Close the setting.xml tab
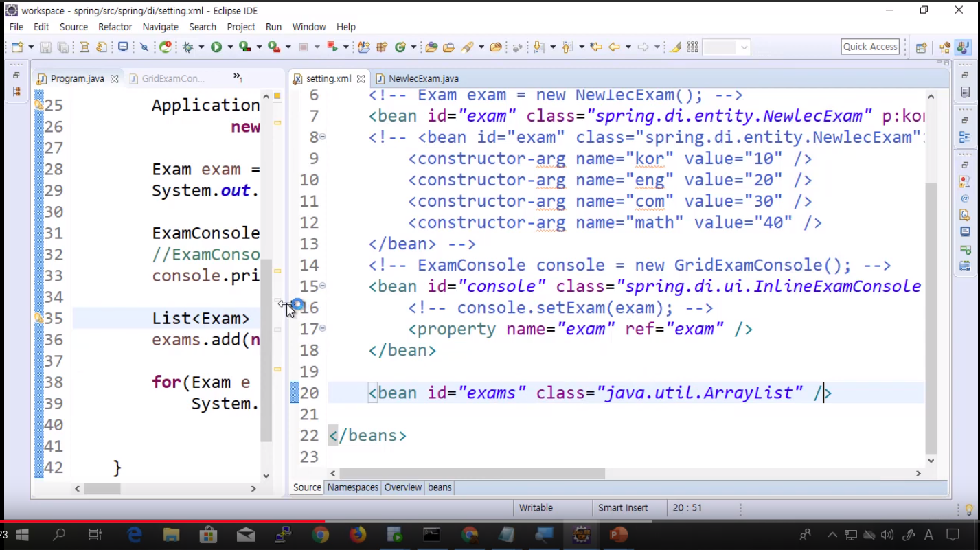 [x=361, y=79]
